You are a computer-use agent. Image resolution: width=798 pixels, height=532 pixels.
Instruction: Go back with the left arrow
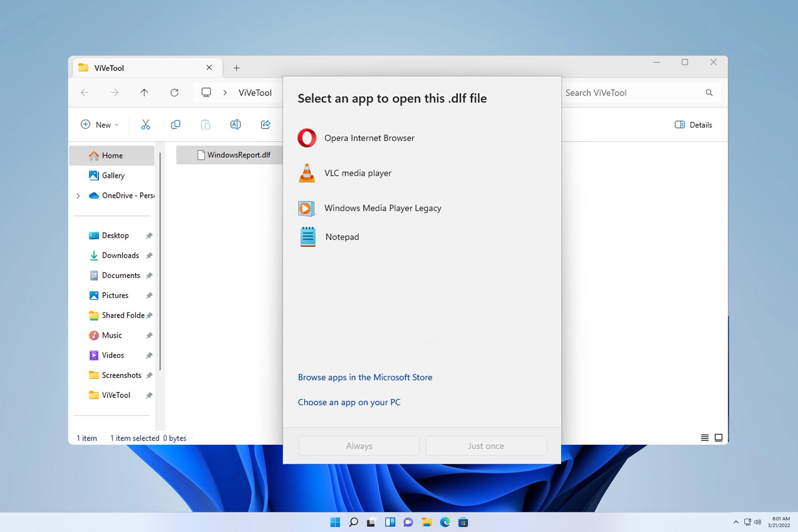point(85,93)
